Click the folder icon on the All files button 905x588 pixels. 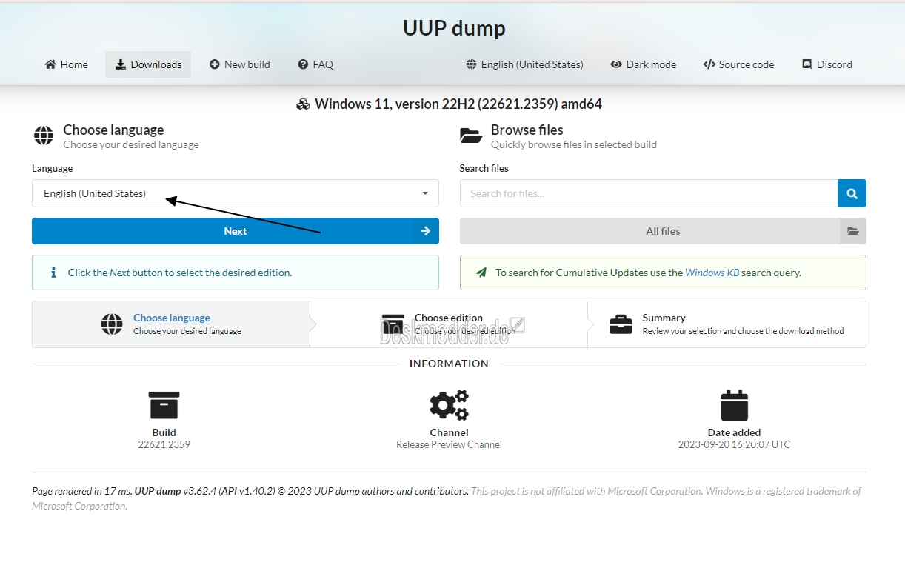[x=853, y=231]
